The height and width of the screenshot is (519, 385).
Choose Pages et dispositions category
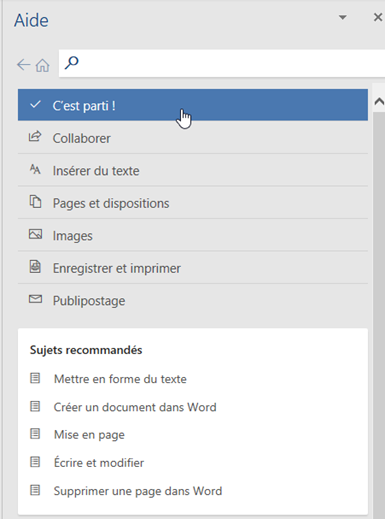tap(193, 203)
